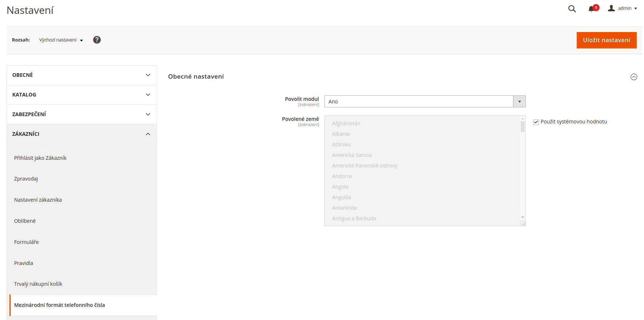This screenshot has height=320, width=644.
Task: Open the Pravidla settings
Action: (x=24, y=263)
